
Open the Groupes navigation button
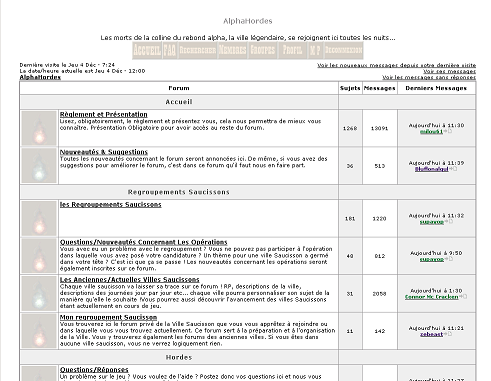coord(263,50)
